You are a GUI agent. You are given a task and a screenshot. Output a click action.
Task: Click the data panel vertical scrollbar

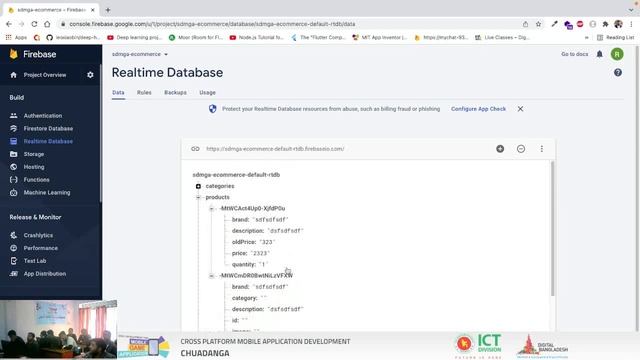pos(553,229)
